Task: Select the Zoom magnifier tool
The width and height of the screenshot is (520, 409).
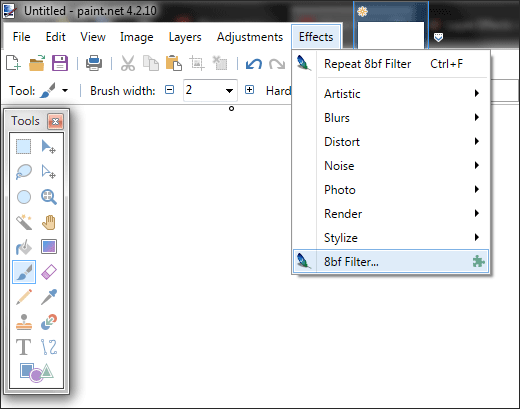Action: [x=49, y=197]
